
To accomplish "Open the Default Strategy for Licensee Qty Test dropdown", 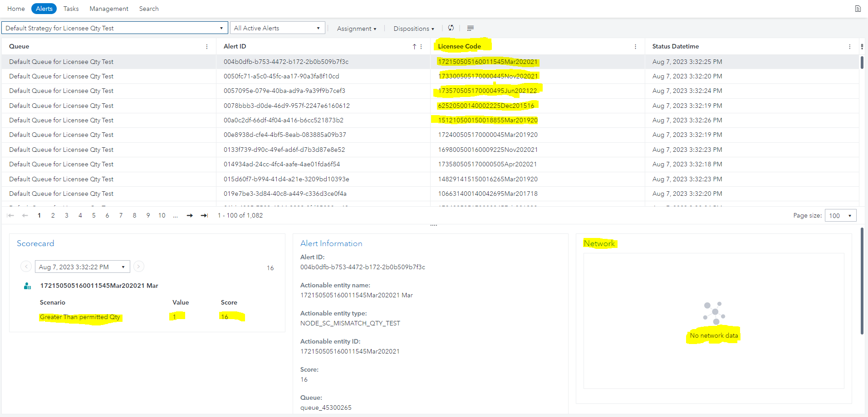I will coord(222,28).
